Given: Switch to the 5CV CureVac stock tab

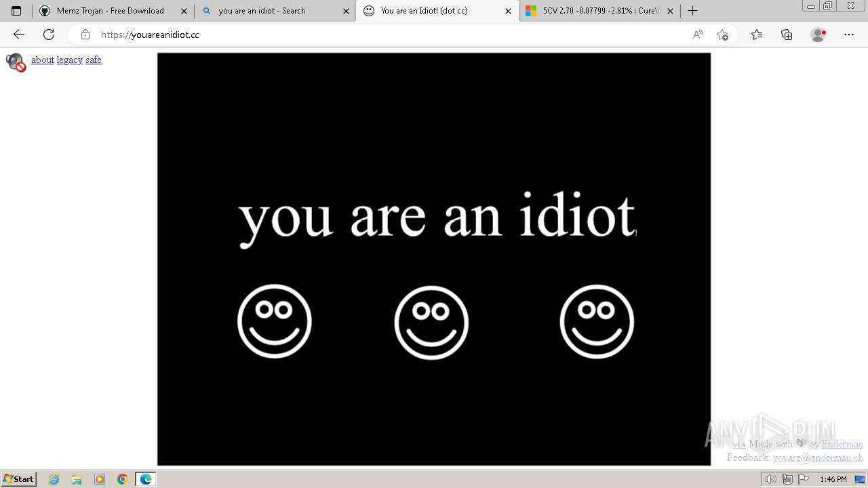Looking at the screenshot, I should pyautogui.click(x=599, y=11).
